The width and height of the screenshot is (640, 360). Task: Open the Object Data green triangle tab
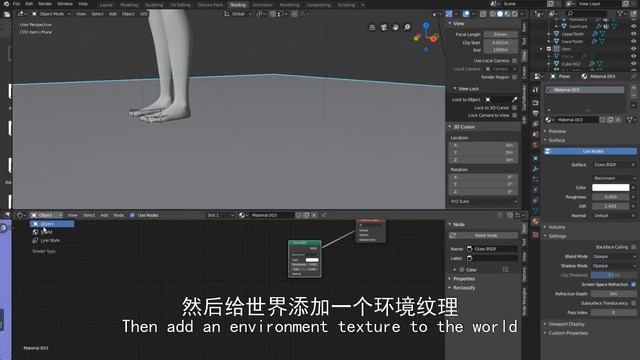536,211
